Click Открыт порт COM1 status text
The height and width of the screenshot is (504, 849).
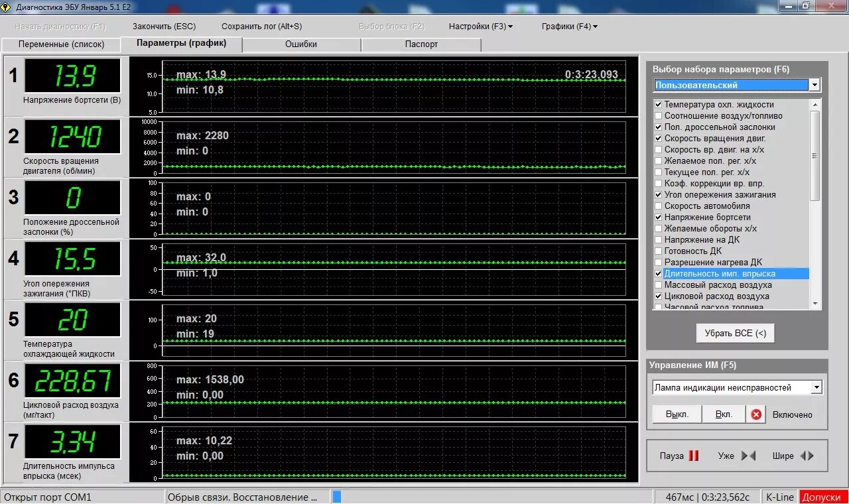click(48, 497)
